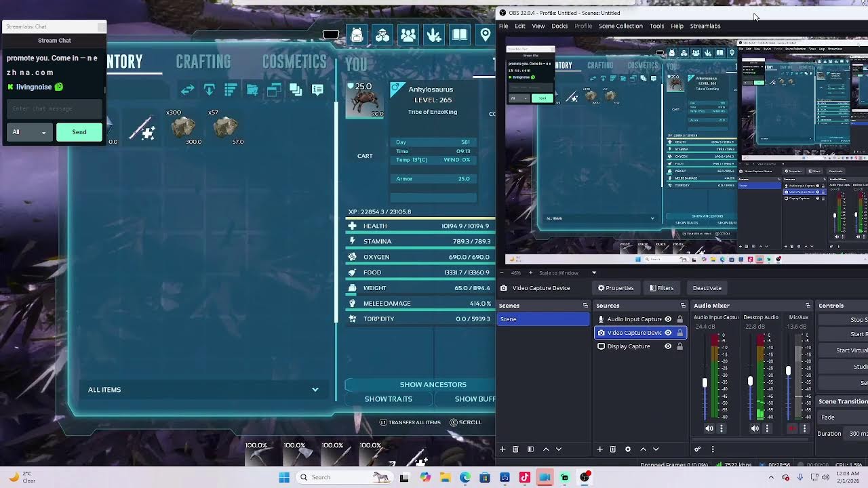
Task: Open the survivor notes book icon
Action: click(x=460, y=35)
